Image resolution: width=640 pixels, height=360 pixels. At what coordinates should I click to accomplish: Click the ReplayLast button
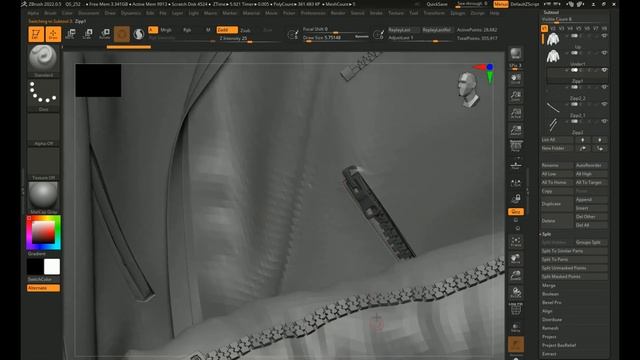403,30
